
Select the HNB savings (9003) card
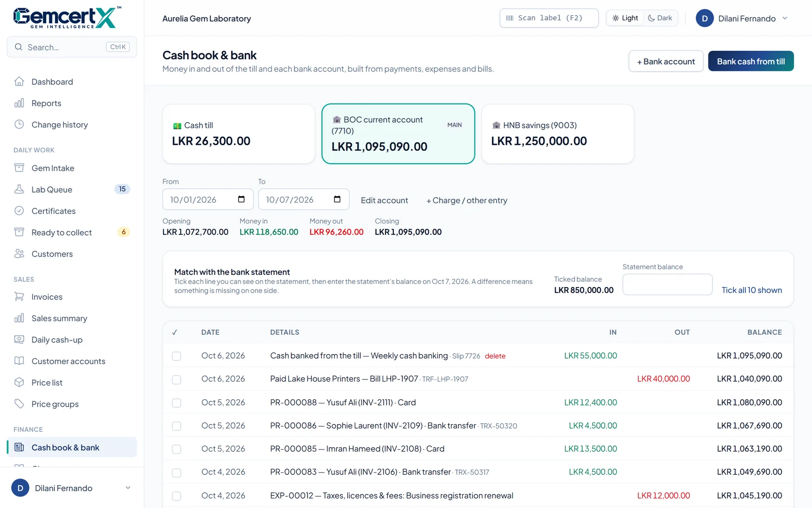(x=558, y=134)
